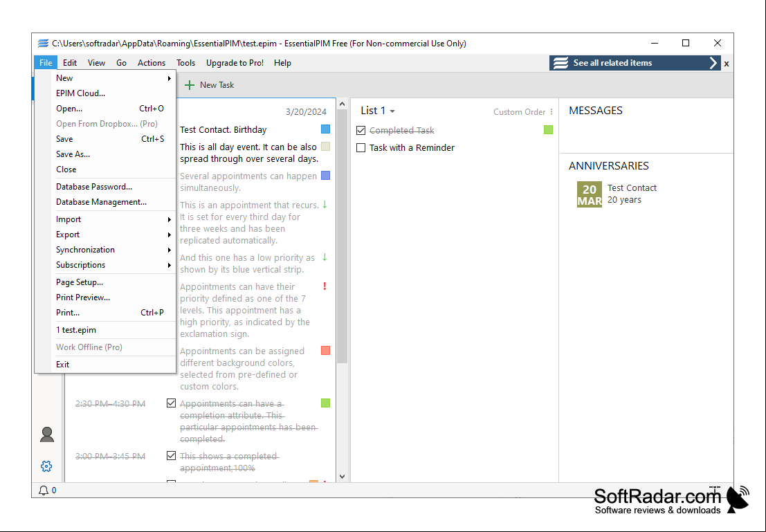This screenshot has height=532, width=766.
Task: Click the agenda vertical scrollbar thumb
Action: pos(342,237)
